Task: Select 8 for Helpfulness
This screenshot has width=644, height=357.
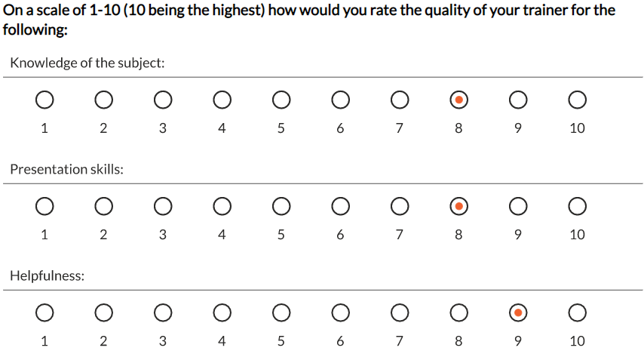Action: (458, 313)
